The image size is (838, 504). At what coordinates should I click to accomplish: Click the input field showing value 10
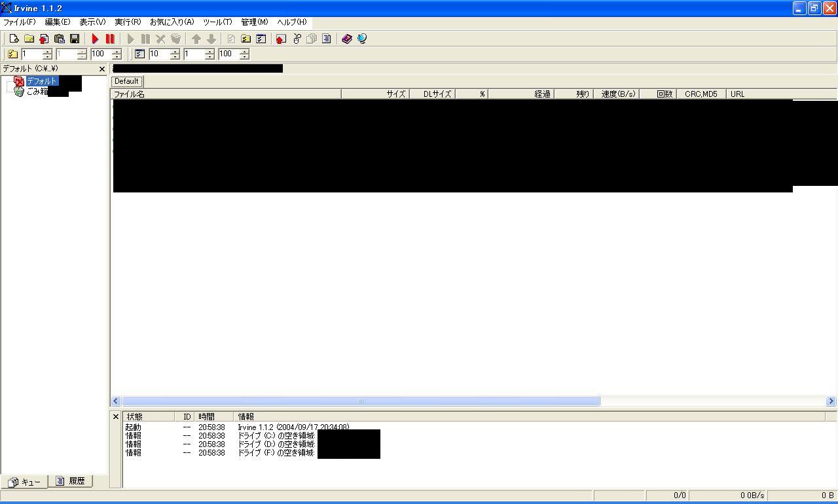pyautogui.click(x=158, y=54)
